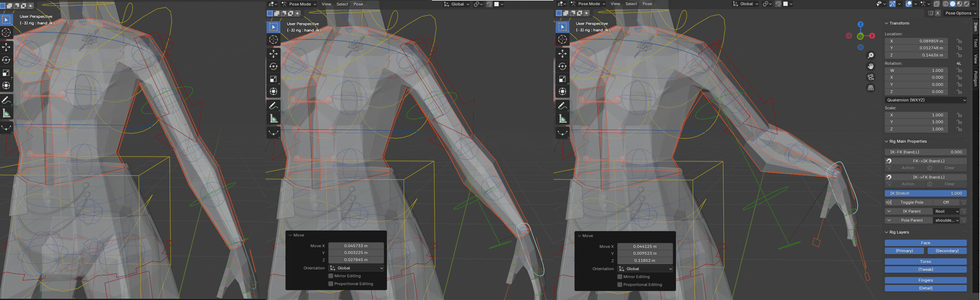Open Select menu in right viewport header
Image resolution: width=980 pixels, height=300 pixels.
coord(631,4)
